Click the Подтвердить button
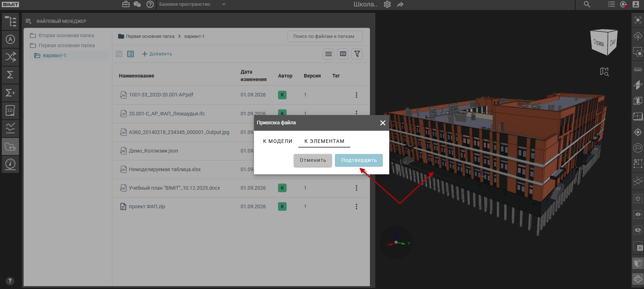This screenshot has height=289, width=644. point(359,160)
